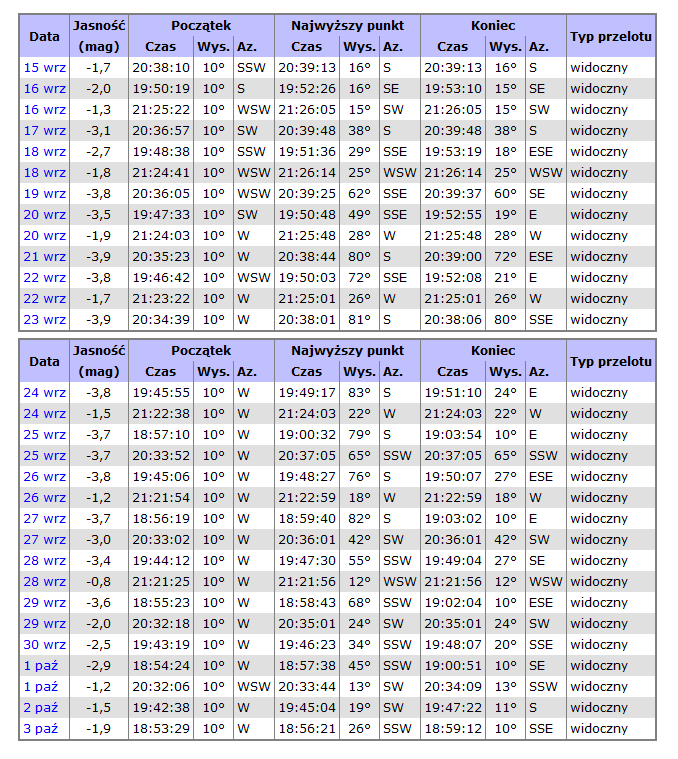The image size is (678, 759).
Task: Select the 83° highest point altitude
Action: point(360,393)
